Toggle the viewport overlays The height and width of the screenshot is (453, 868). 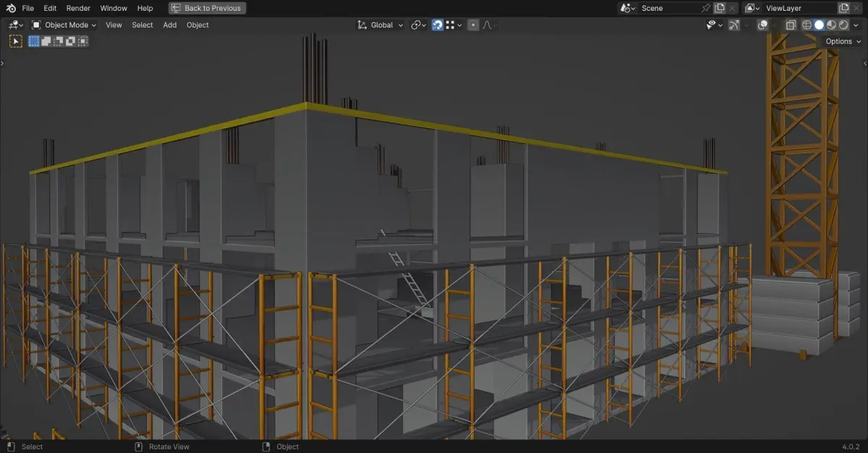[x=762, y=25]
